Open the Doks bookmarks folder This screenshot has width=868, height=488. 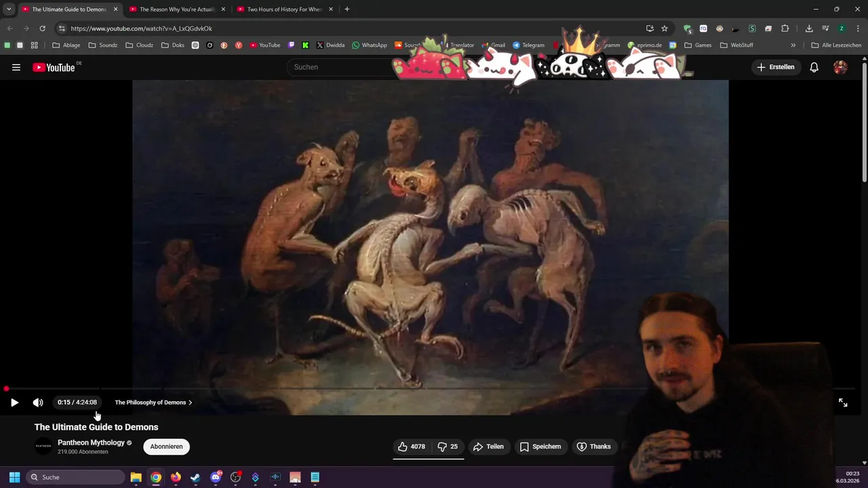point(173,45)
